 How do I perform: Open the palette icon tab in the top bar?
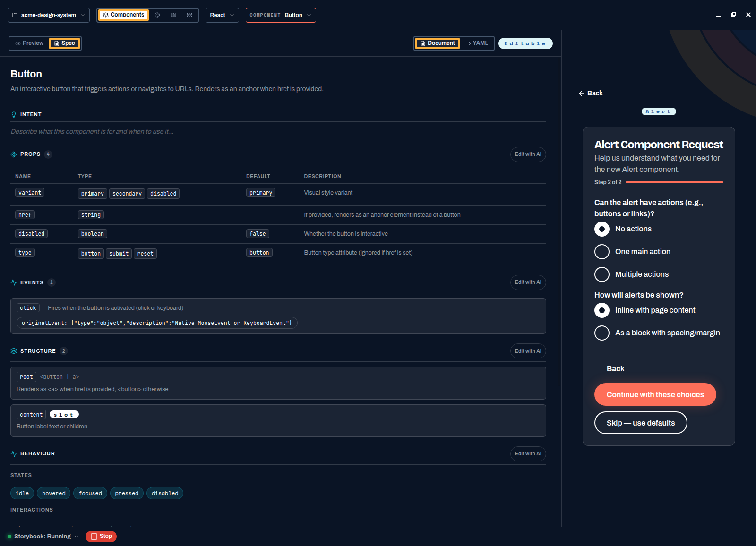[157, 15]
